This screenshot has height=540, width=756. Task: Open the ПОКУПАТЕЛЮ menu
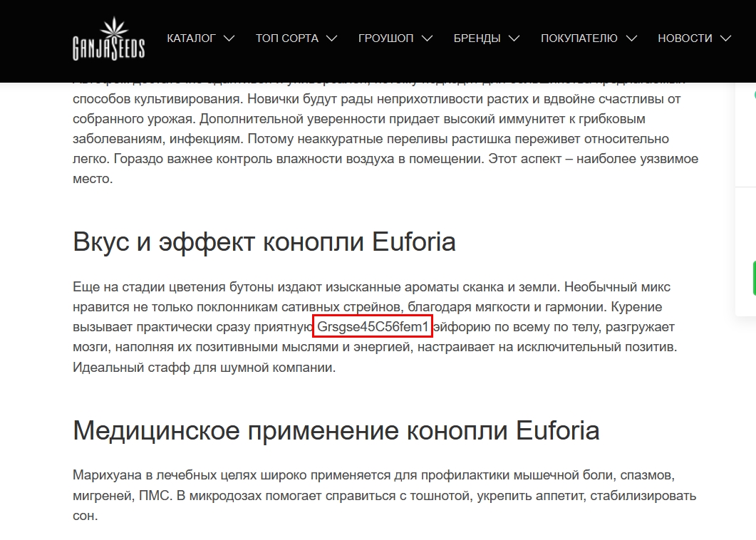579,38
